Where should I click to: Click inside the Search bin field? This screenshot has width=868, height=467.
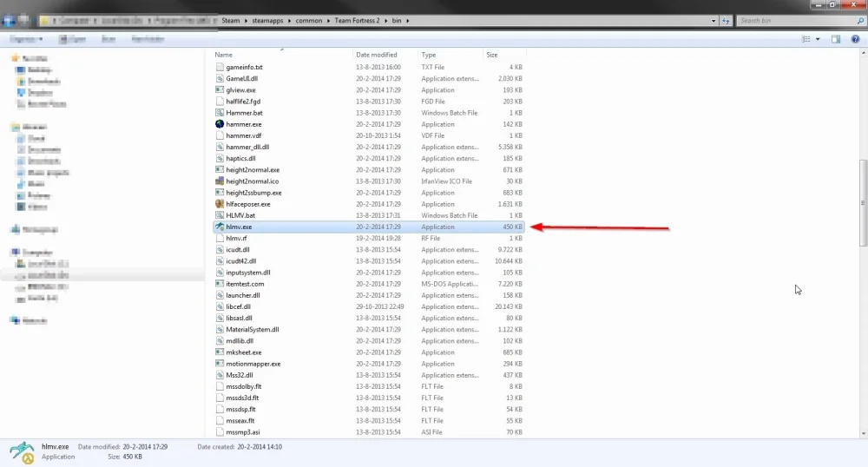[794, 21]
